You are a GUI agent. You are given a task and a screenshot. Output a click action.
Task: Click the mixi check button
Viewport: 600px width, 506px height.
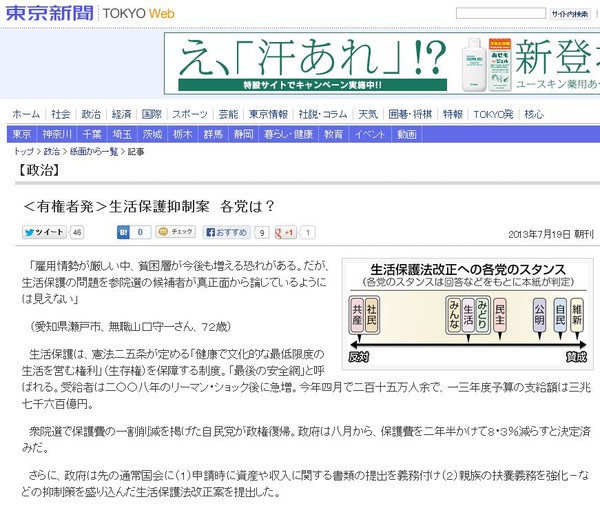(x=176, y=232)
